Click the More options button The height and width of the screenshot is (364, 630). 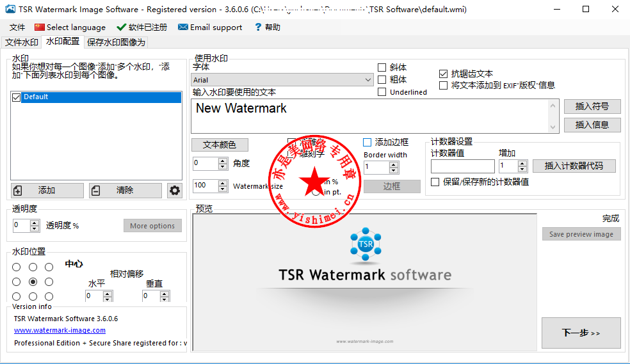point(152,226)
